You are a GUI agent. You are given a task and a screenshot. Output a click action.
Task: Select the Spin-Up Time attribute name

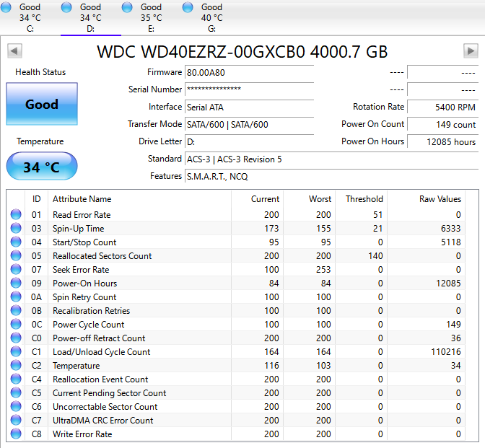(79, 229)
